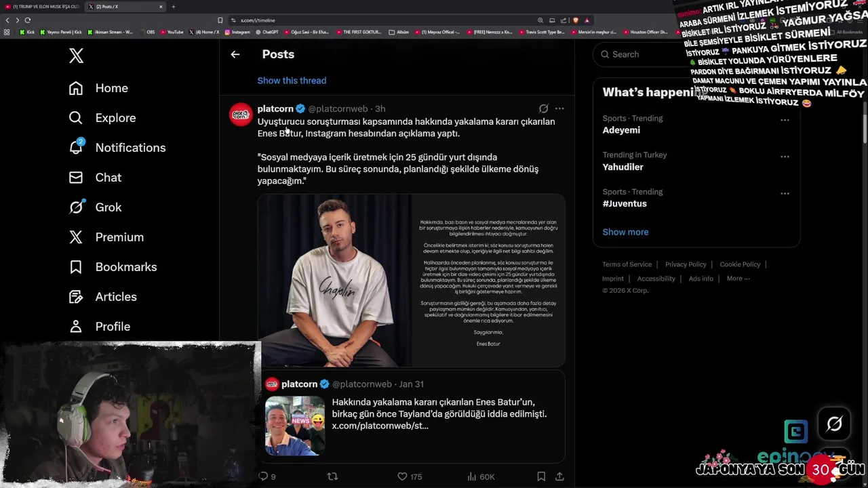Open the ChatGPT bookmark
The image size is (868, 488).
(267, 32)
